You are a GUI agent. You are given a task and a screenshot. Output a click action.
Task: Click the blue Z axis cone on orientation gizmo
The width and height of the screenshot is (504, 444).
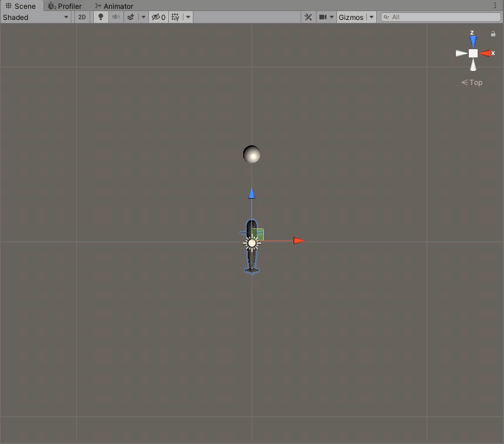click(x=473, y=41)
